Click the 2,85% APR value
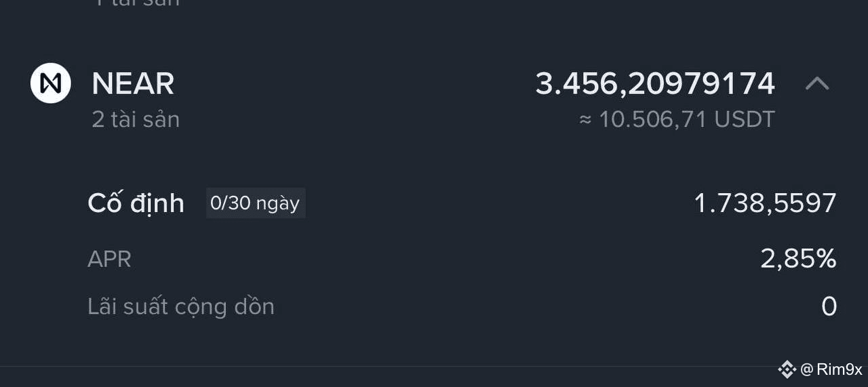868x387 pixels. [798, 259]
